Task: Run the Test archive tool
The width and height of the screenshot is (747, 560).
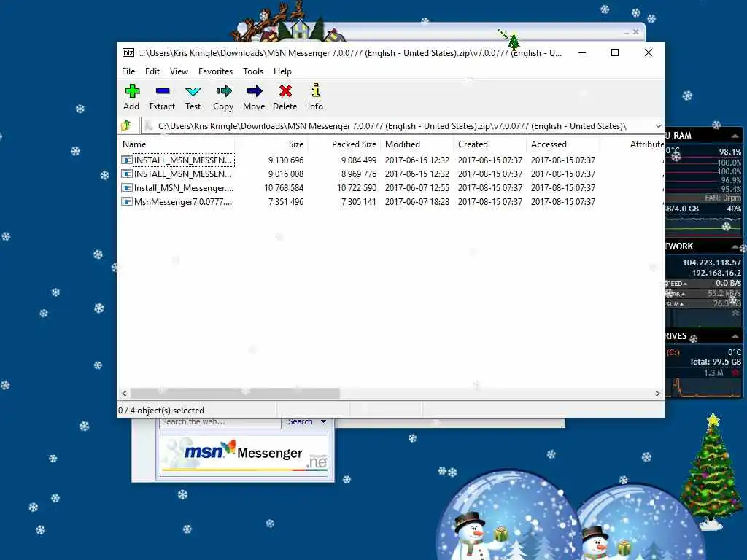Action: click(193, 91)
